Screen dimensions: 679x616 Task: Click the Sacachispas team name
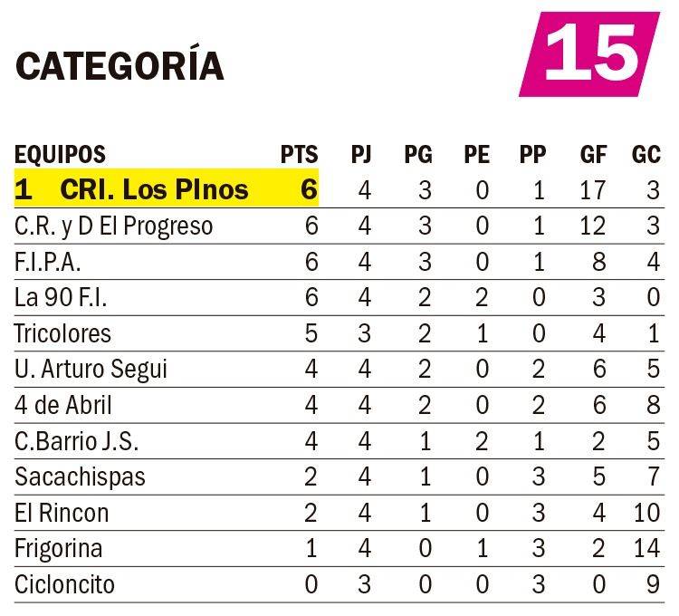pyautogui.click(x=80, y=476)
